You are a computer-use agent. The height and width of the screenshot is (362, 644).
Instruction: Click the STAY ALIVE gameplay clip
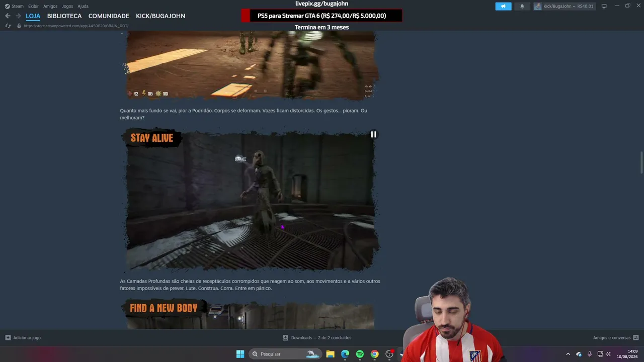click(250, 200)
